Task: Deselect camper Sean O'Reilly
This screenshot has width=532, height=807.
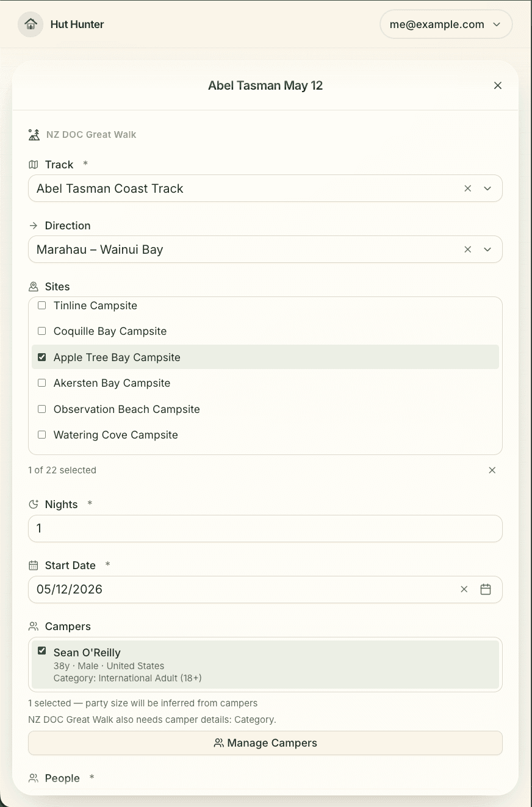Action: 42,651
